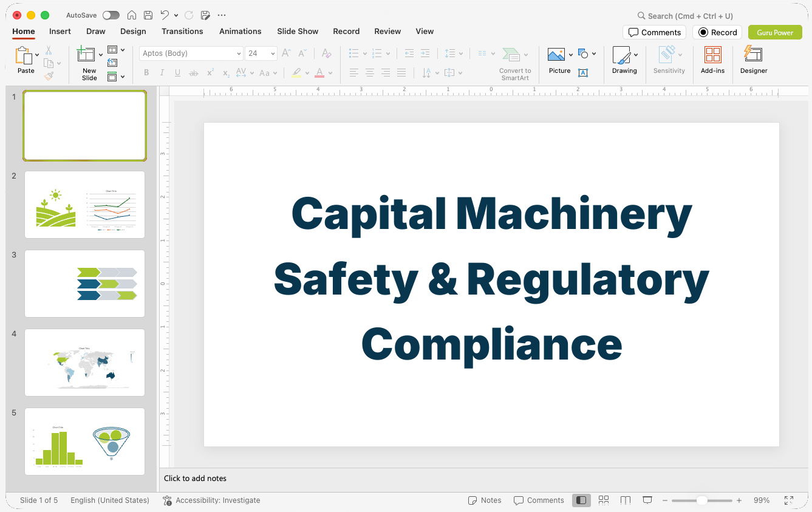Open the font size dropdown

[x=273, y=53]
